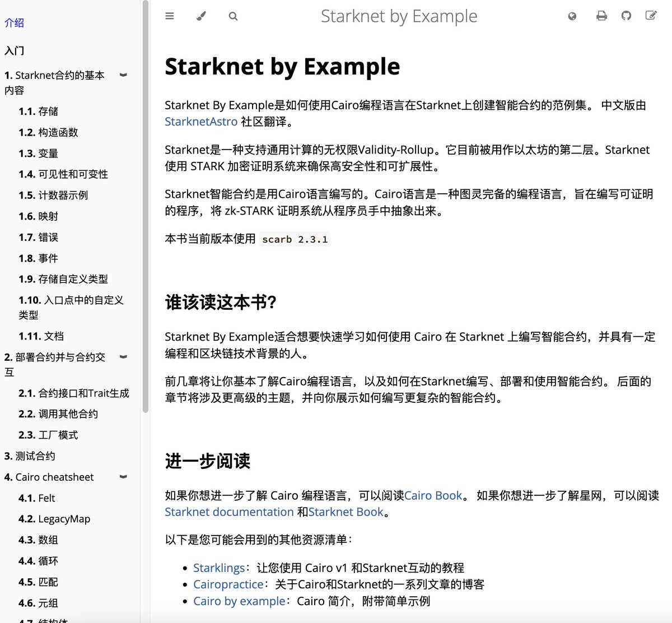This screenshot has width=672, height=623.
Task: Open the 介绍 sidebar entry
Action: (14, 23)
